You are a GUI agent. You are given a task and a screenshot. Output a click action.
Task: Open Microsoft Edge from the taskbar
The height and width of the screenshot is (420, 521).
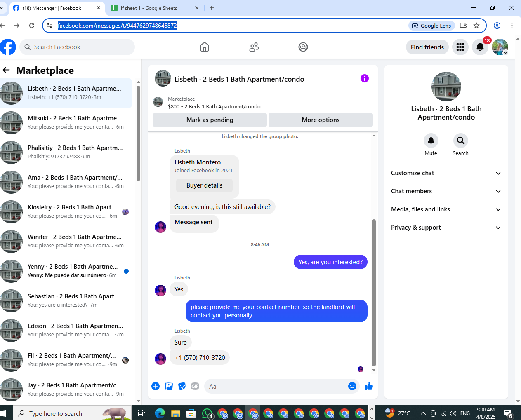pos(160,413)
